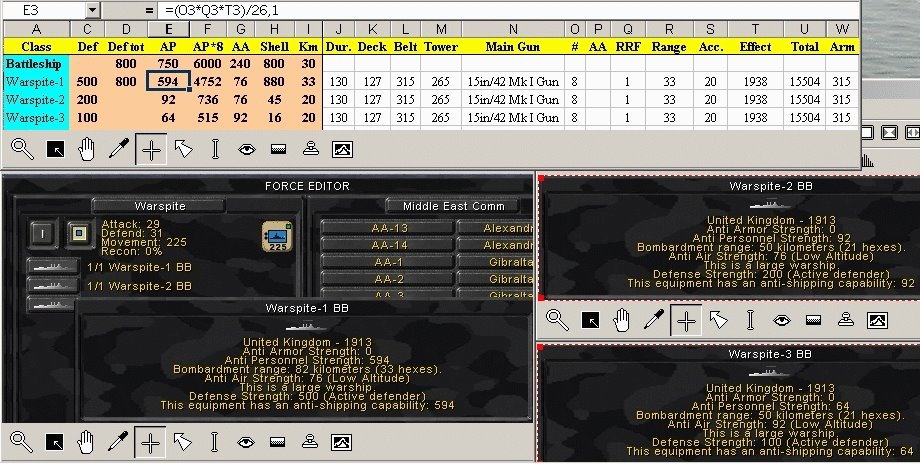Click the bow-tie arrows button right of the spreadsheet
920x464 pixels.
click(889, 132)
